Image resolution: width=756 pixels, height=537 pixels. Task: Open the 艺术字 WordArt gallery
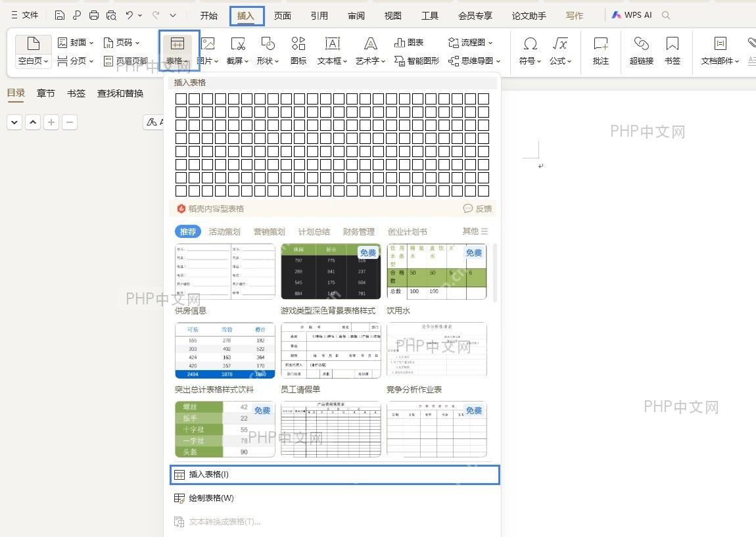pos(370,51)
